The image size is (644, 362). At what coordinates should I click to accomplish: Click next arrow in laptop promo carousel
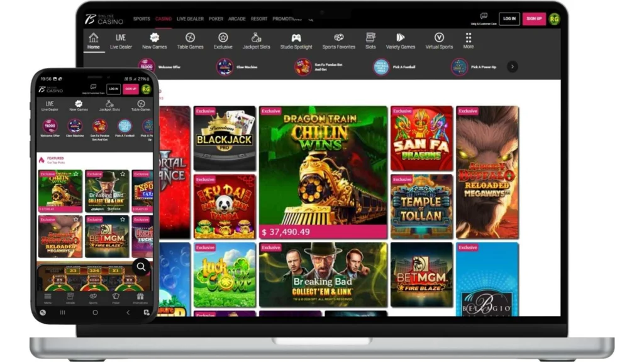click(512, 67)
